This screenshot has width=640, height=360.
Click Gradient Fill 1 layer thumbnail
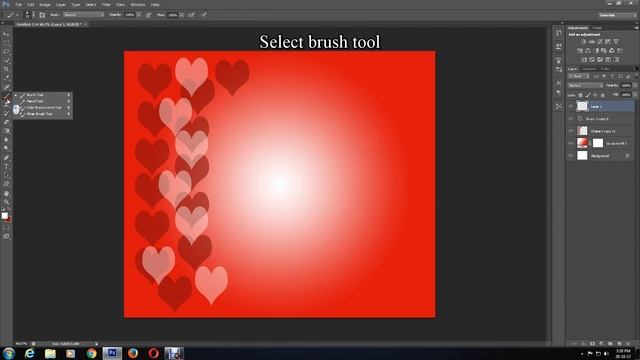point(582,143)
